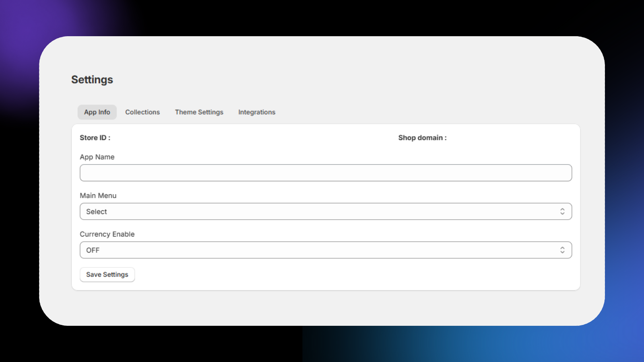Select the Integrations tab

(257, 112)
